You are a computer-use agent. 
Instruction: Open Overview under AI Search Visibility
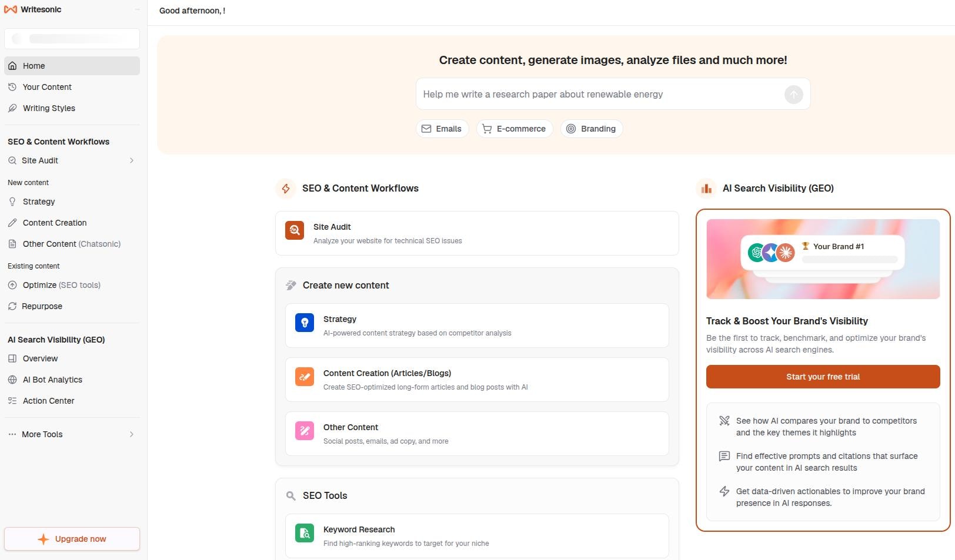tap(72, 358)
